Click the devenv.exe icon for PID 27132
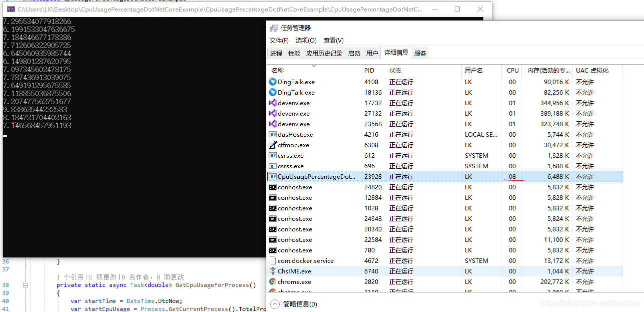Image resolution: width=644 pixels, height=312 pixels. click(273, 113)
